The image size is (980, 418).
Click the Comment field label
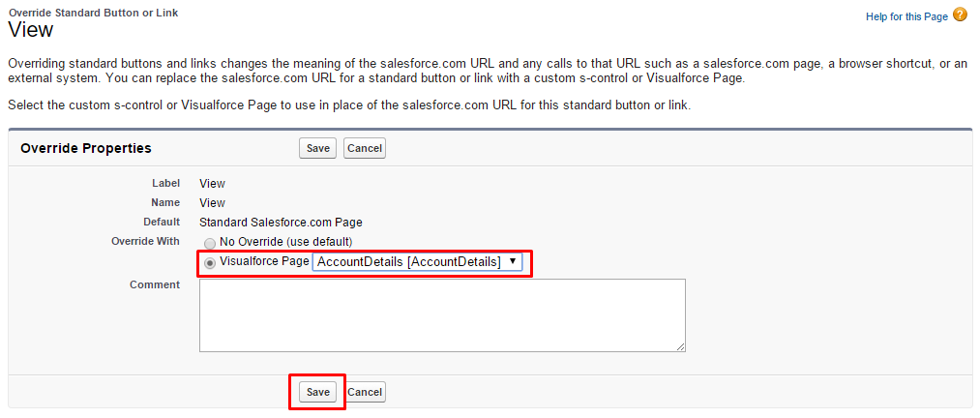(x=155, y=284)
